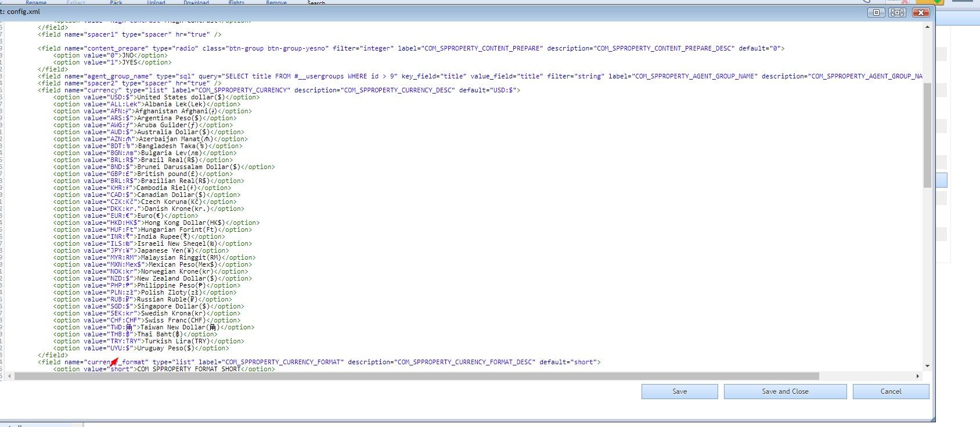Screen dimensions: 980x427
Task: Click the Australia Dollar option line
Action: (x=149, y=132)
